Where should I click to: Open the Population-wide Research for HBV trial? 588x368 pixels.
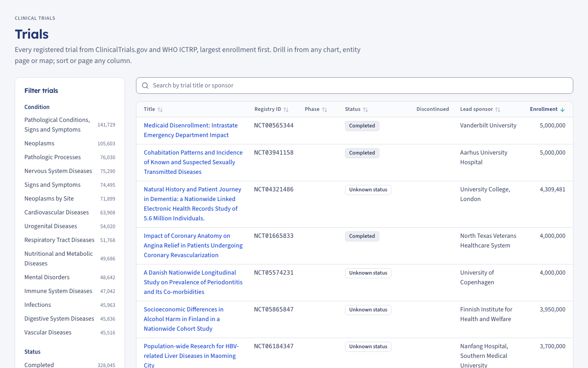[x=191, y=356]
